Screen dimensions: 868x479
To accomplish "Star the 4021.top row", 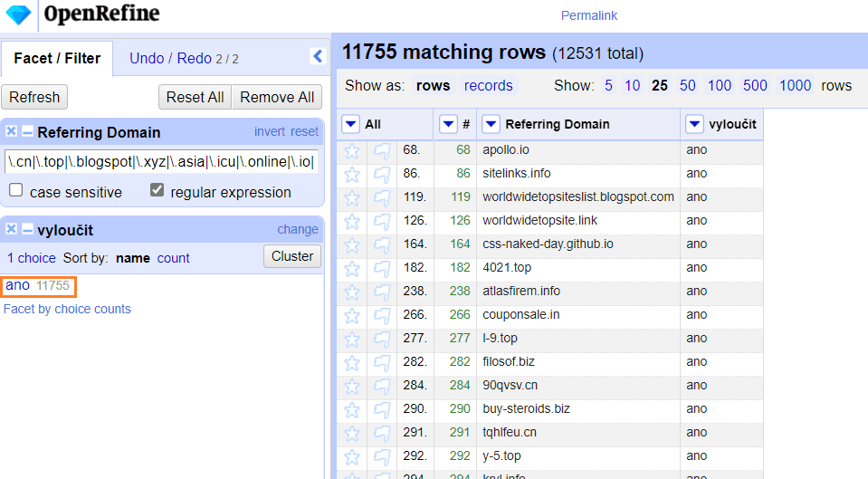I will 352,268.
